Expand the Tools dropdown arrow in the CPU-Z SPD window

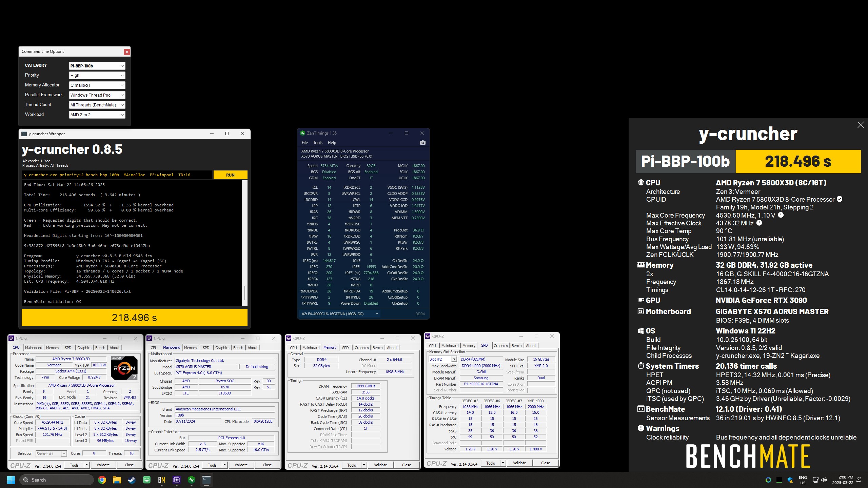coord(503,463)
